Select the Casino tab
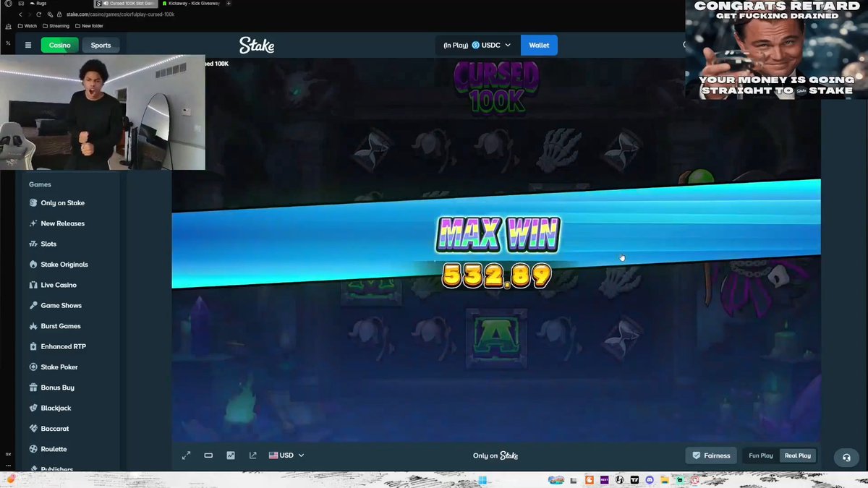Image resolution: width=868 pixels, height=488 pixels. click(x=59, y=45)
